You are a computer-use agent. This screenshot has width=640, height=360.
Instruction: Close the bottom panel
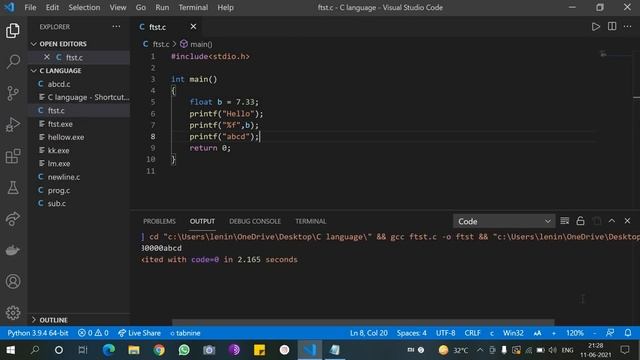(627, 221)
